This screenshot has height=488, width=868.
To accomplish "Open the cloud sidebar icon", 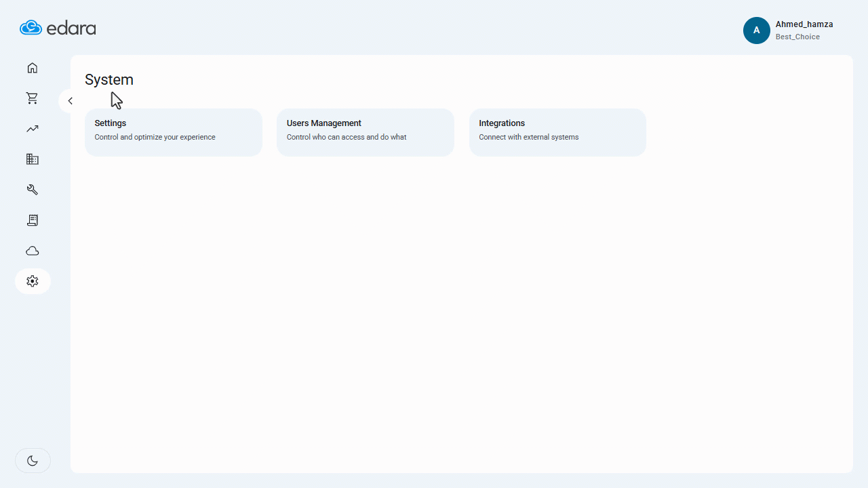I will click(x=33, y=251).
